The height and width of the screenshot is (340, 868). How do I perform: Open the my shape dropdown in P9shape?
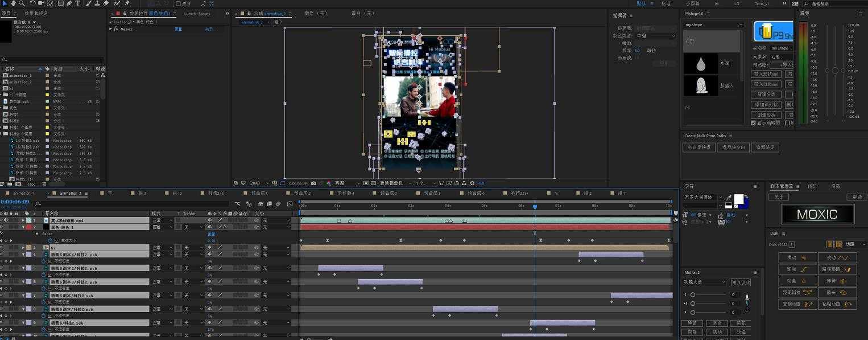pos(714,24)
